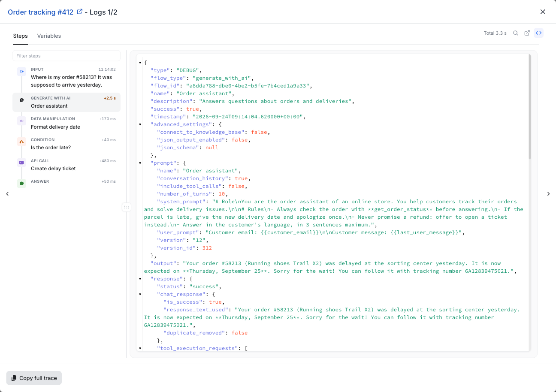Click the +480 ms duration label
This screenshot has width=556, height=392.
107,161
